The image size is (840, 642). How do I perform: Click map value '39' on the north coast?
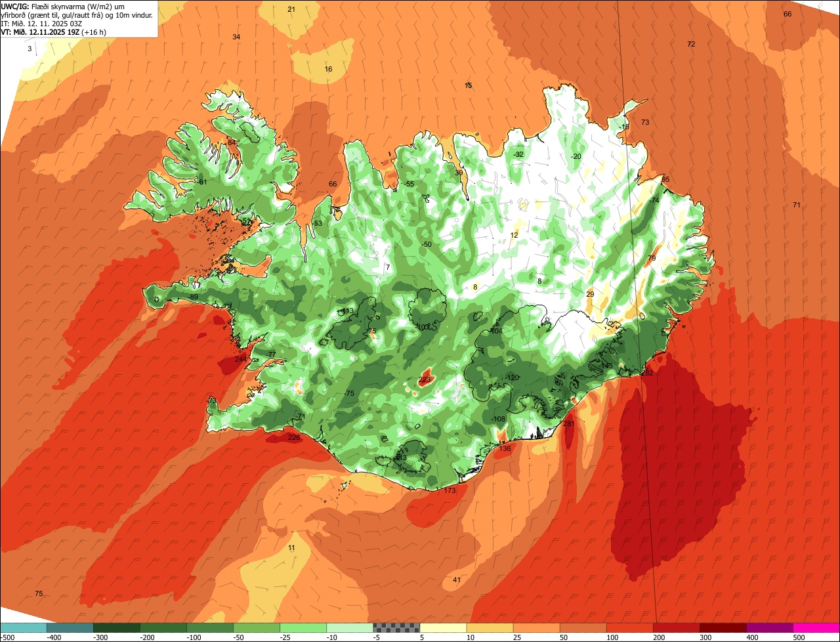(459, 173)
